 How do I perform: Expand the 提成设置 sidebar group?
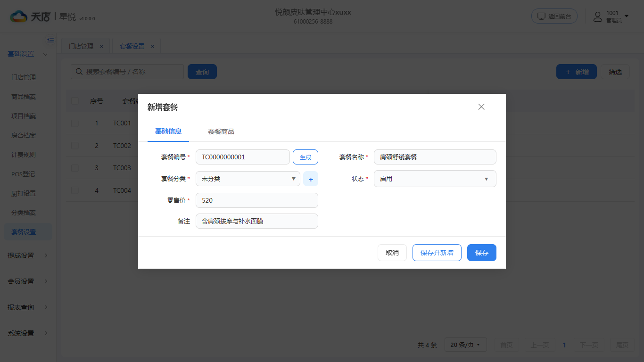tap(27, 255)
